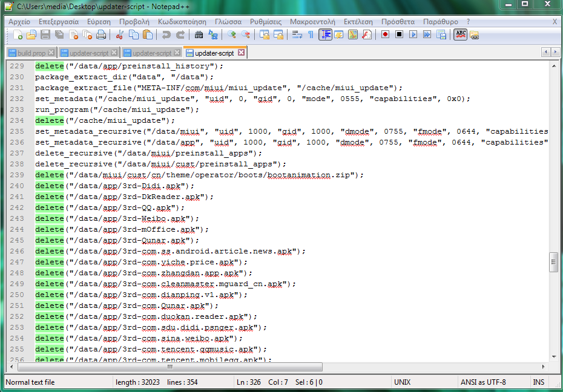Close the active updater-script tab
563x392 pixels.
pyautogui.click(x=242, y=53)
